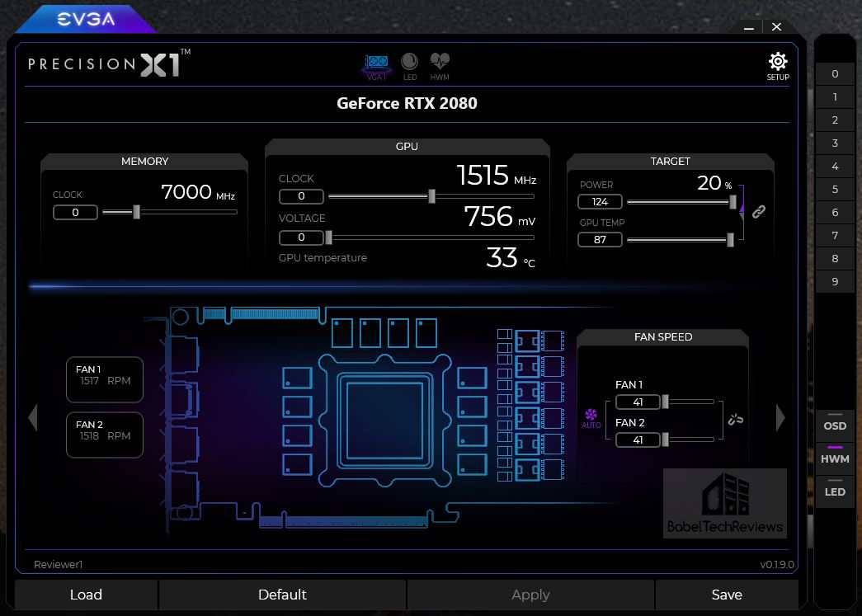Click the GPU temp 87 input field
The height and width of the screenshot is (616, 862).
pyautogui.click(x=600, y=240)
